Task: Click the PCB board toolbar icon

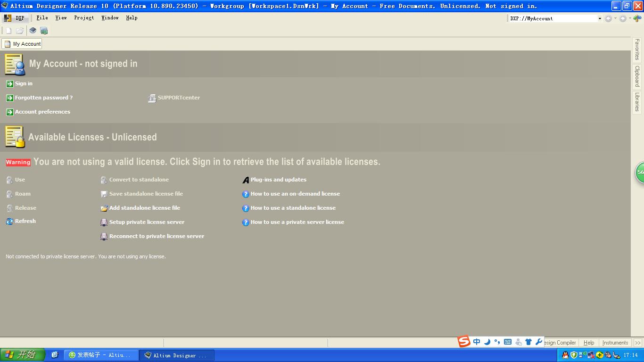Action: [44, 31]
